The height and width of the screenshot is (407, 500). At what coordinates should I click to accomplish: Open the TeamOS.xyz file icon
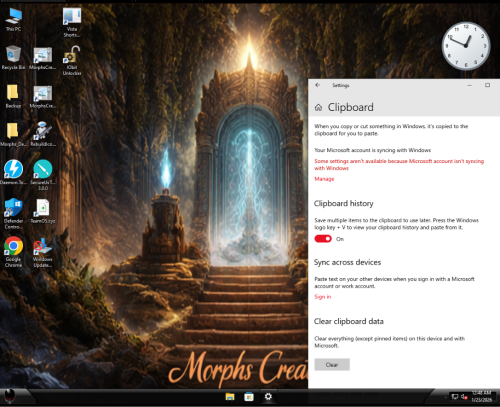click(43, 211)
